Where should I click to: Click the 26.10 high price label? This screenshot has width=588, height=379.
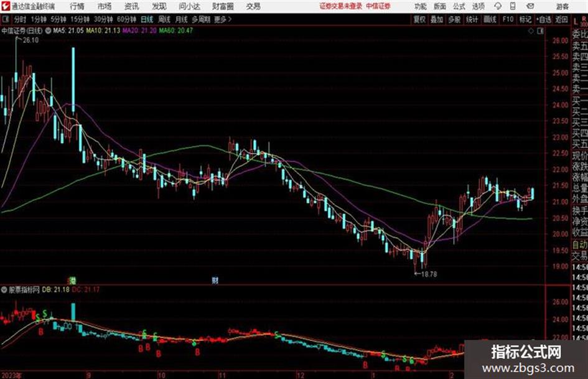coord(30,40)
